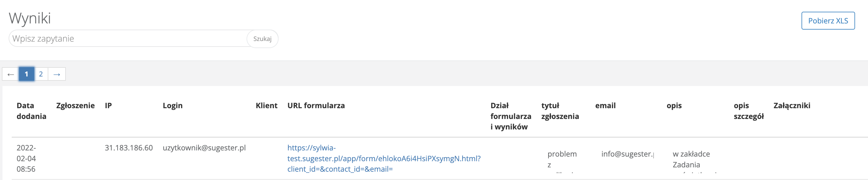Click the next page arrow
Screen dimensions: 868x180
(57, 74)
